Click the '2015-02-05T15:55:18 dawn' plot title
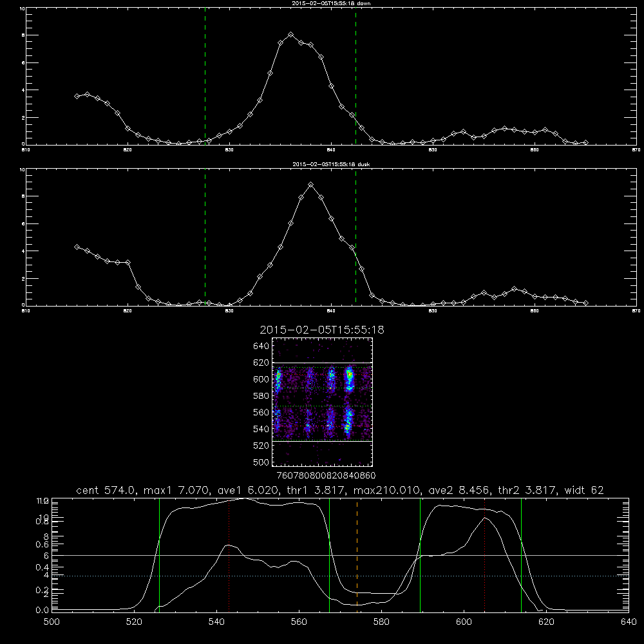The height and width of the screenshot is (644, 644). pyautogui.click(x=331, y=3)
